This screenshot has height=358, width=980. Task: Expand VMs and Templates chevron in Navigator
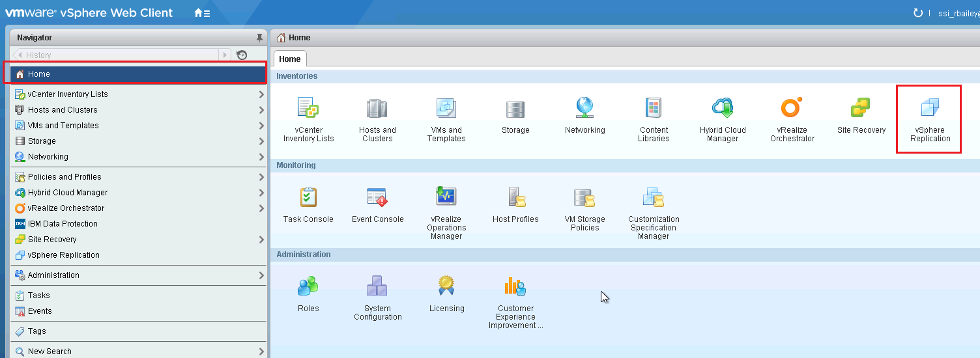pos(261,126)
